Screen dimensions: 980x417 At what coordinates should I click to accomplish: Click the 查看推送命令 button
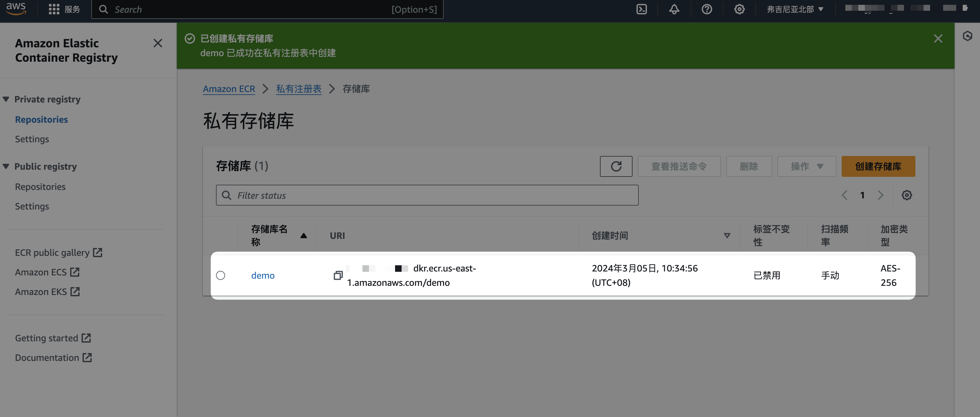[679, 166]
